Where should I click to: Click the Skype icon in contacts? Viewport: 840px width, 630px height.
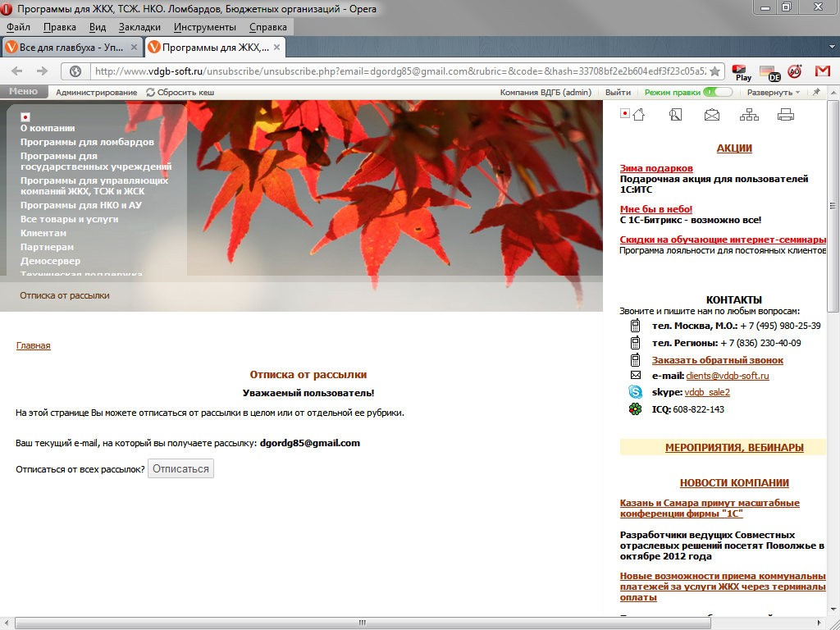click(x=636, y=391)
